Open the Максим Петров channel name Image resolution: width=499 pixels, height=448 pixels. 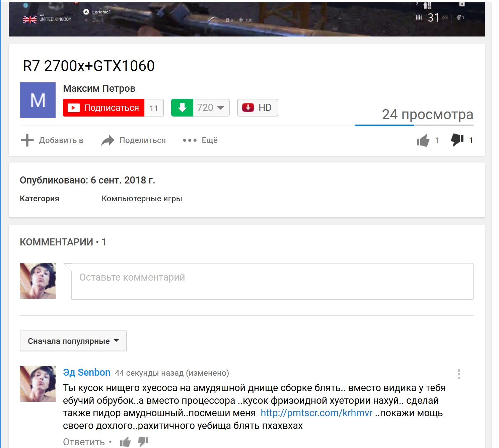click(x=99, y=88)
